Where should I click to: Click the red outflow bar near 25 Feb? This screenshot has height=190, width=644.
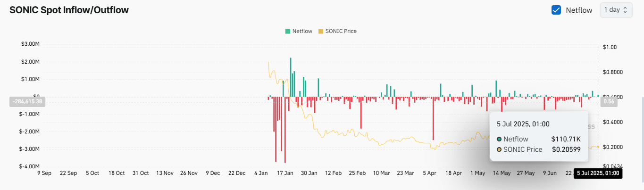(x=361, y=113)
